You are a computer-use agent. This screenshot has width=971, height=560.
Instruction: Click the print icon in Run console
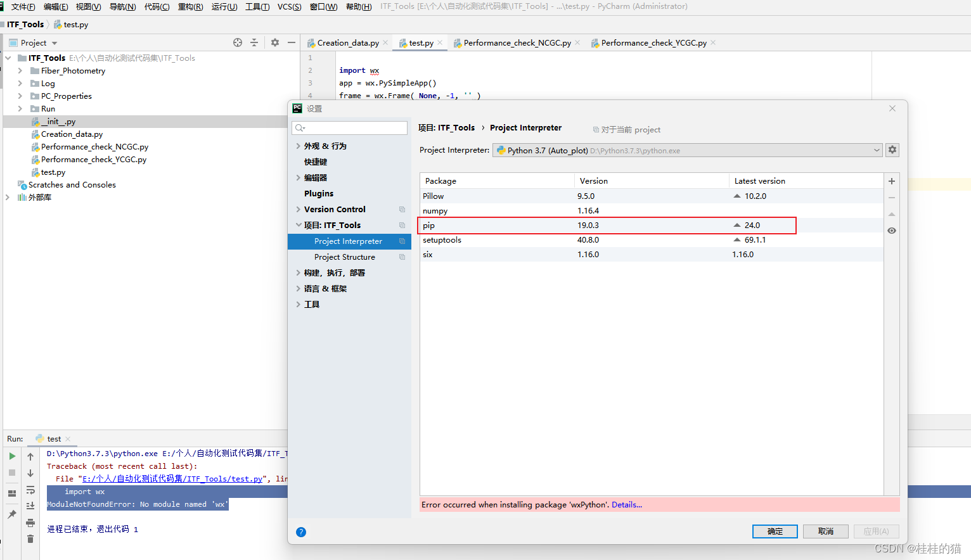pos(30,523)
